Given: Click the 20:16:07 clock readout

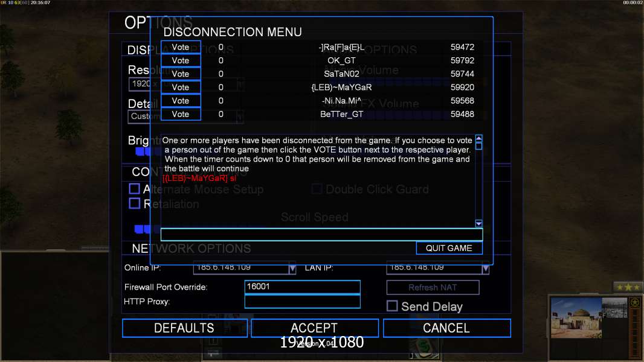Looking at the screenshot, I should click(40, 2).
